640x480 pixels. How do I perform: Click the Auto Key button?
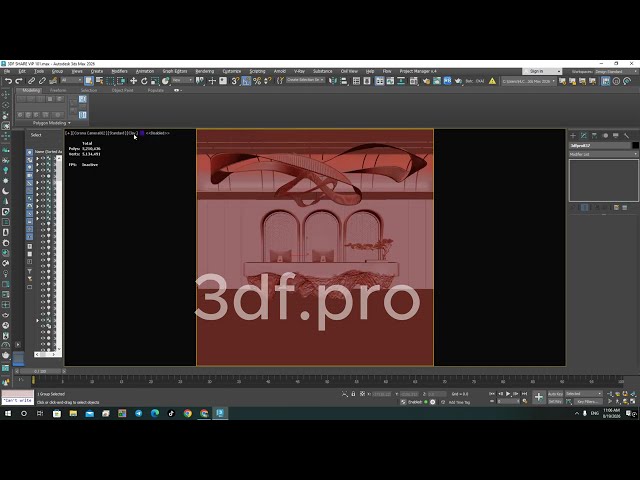point(555,394)
